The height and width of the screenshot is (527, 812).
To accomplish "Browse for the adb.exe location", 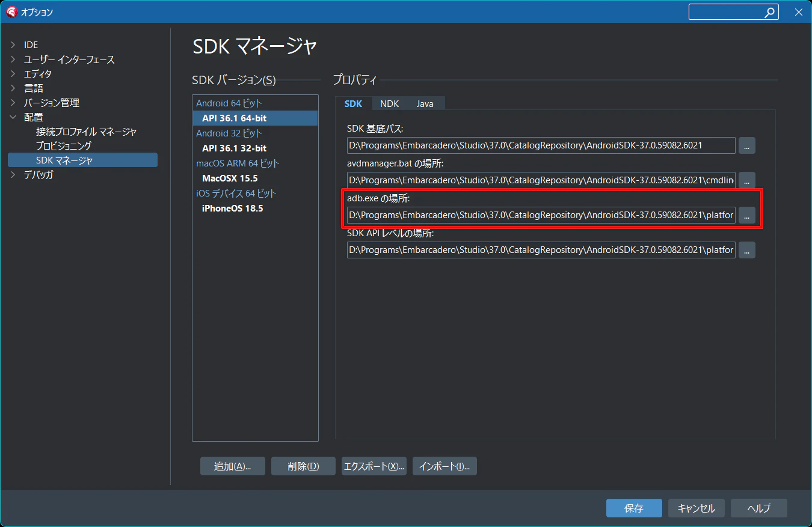I will [x=747, y=215].
